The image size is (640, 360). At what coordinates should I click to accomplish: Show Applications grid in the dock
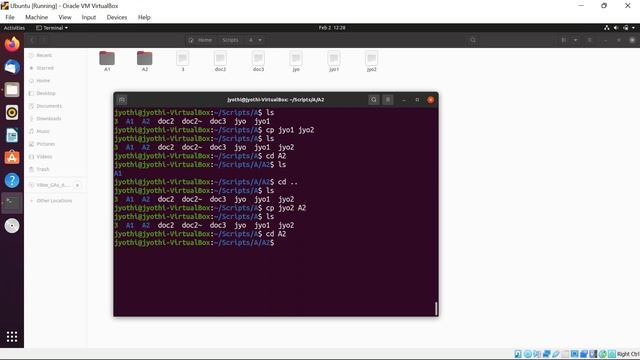[12, 337]
